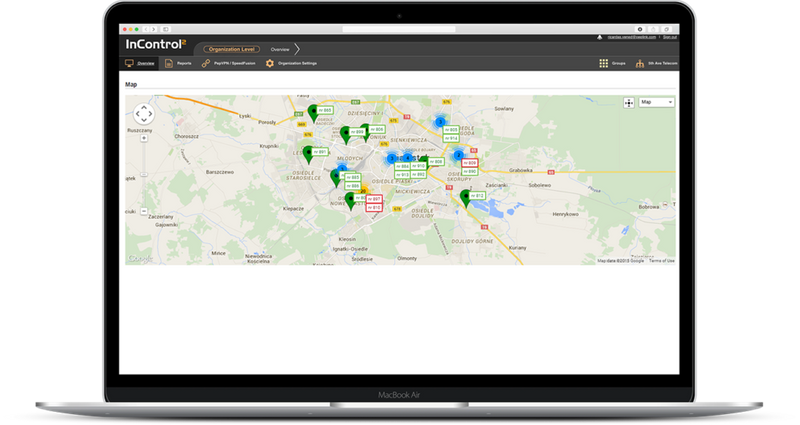Open notifications bell icon
This screenshot has width=800, height=425.
click(599, 37)
